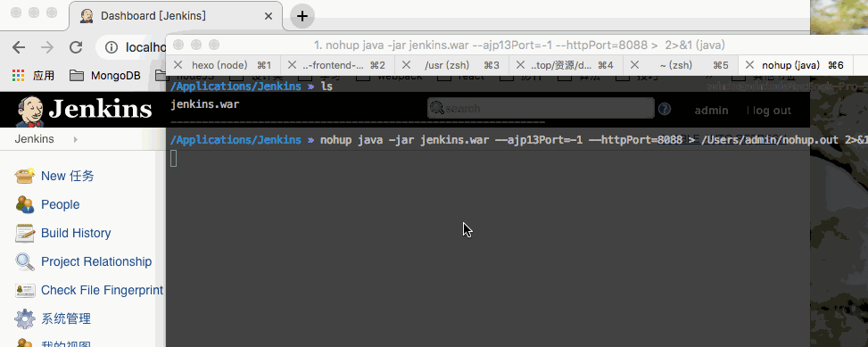Click the terminal cursor prompt line
The height and width of the screenshot is (347, 868).
click(174, 158)
